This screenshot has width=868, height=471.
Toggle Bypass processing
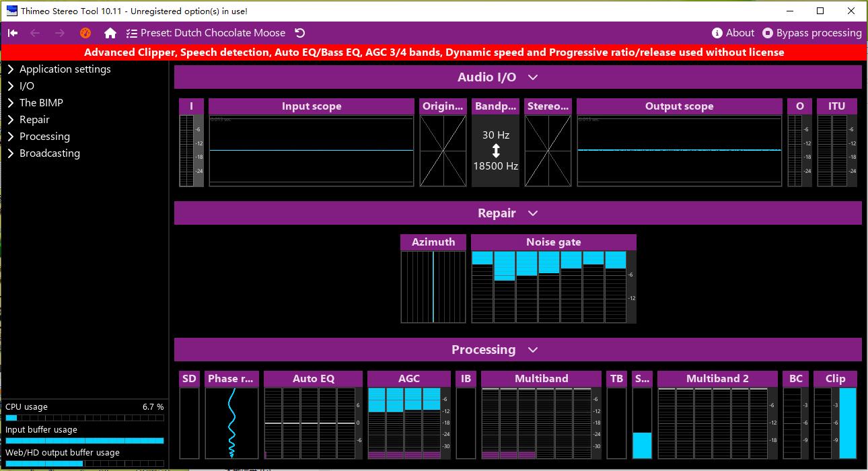click(x=811, y=33)
